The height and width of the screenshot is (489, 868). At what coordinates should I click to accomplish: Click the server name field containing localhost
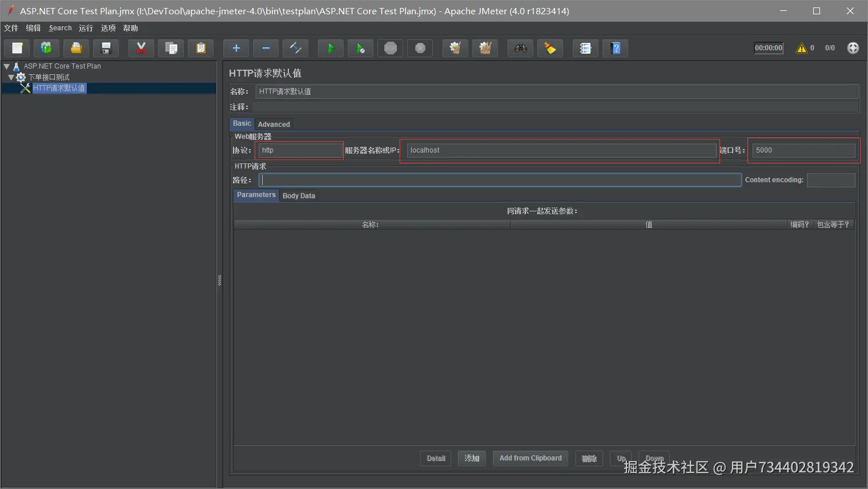(561, 150)
